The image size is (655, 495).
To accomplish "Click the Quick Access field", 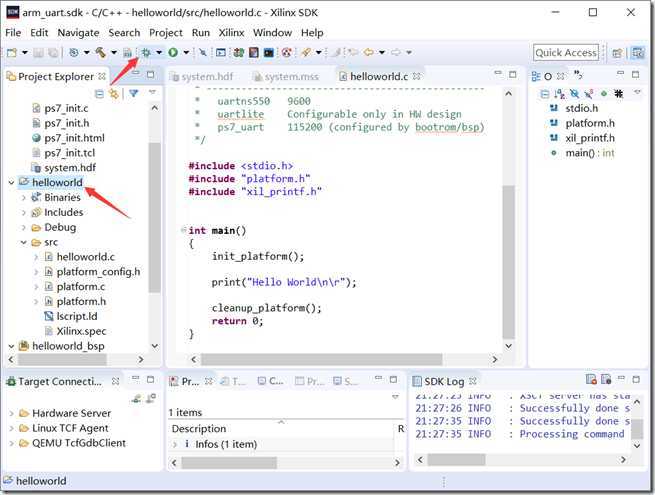I will click(x=566, y=53).
